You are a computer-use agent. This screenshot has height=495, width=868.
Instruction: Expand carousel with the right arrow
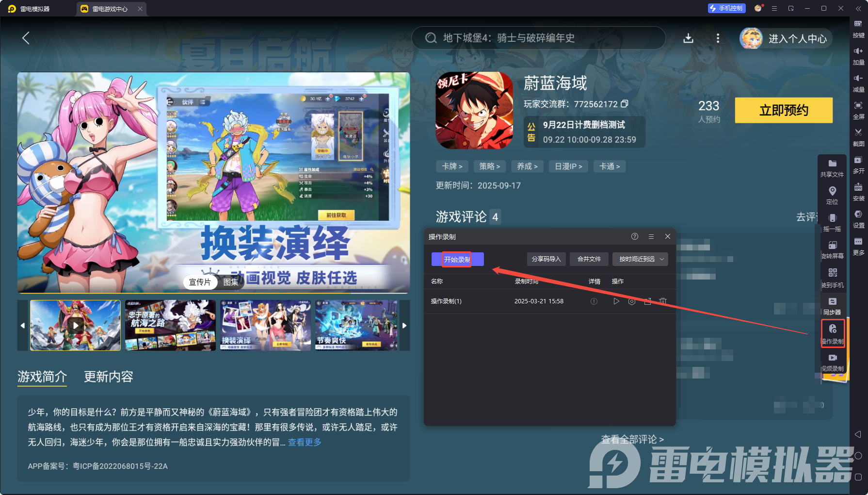pos(404,325)
